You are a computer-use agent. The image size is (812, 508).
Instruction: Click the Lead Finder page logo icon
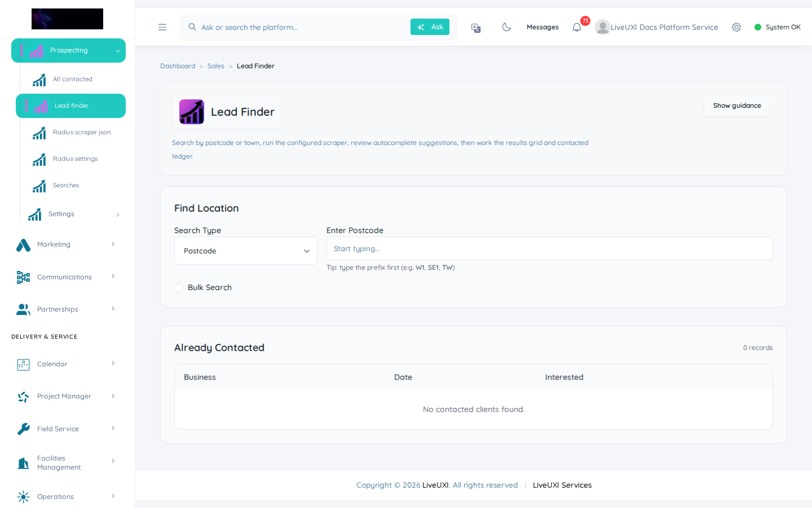pos(192,112)
